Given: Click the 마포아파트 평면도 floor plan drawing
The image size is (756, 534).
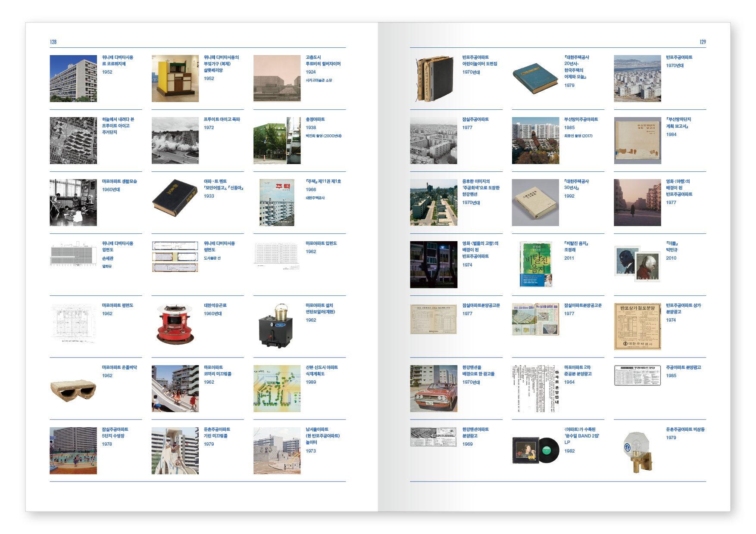Looking at the screenshot, I should click(x=73, y=323).
